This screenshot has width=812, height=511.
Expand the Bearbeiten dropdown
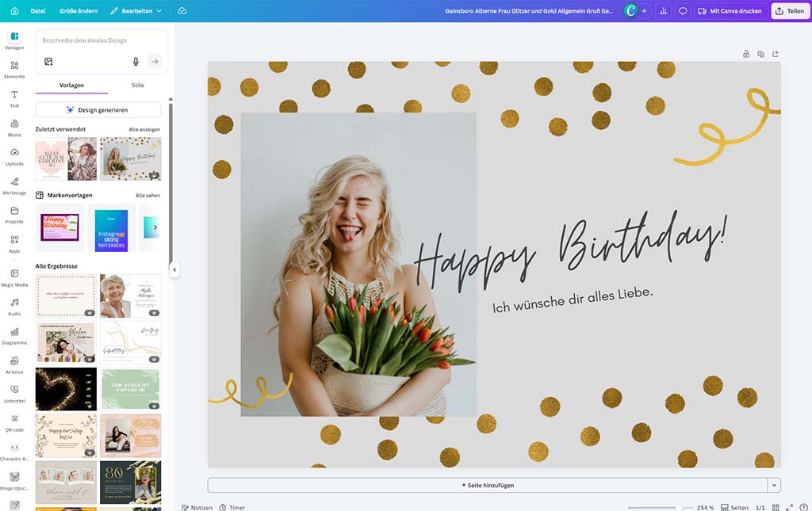[x=136, y=11]
